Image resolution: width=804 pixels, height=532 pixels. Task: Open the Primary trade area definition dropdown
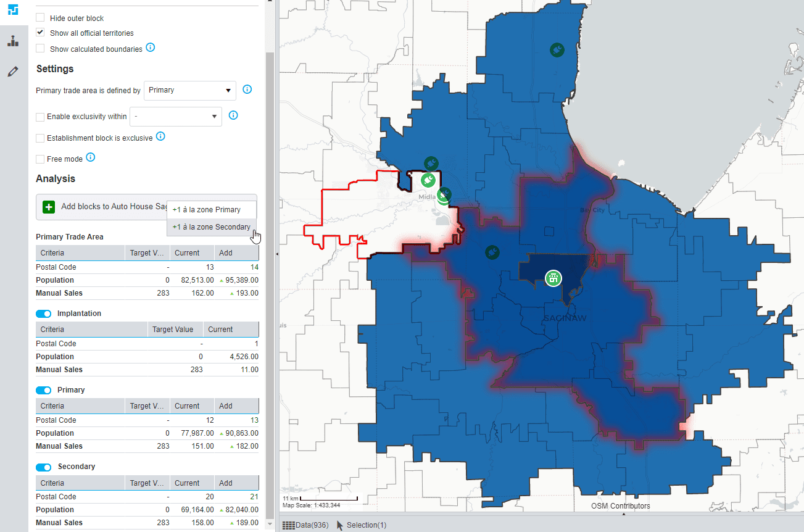click(x=190, y=90)
